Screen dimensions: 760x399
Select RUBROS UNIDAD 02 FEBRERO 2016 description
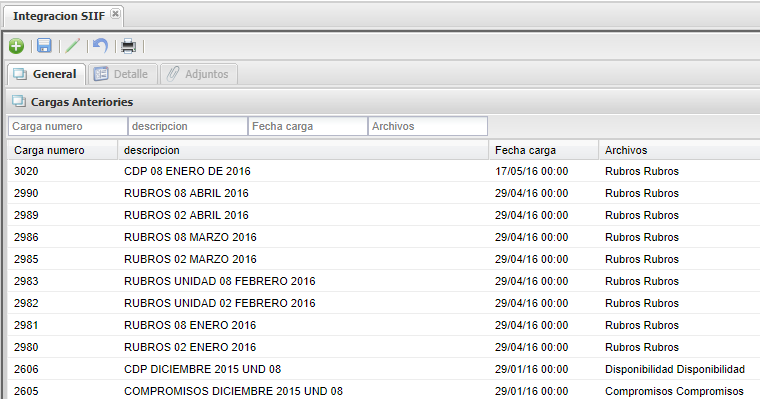(220, 303)
